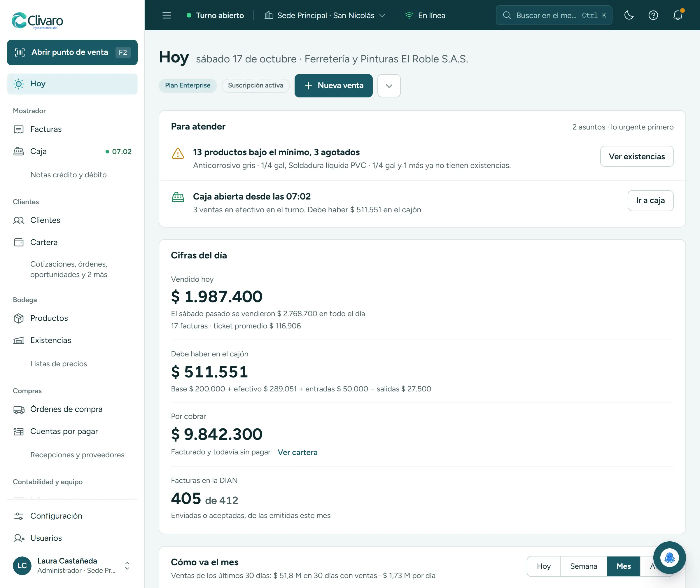Open Existencias in sidebar
700x588 pixels.
(x=72, y=340)
